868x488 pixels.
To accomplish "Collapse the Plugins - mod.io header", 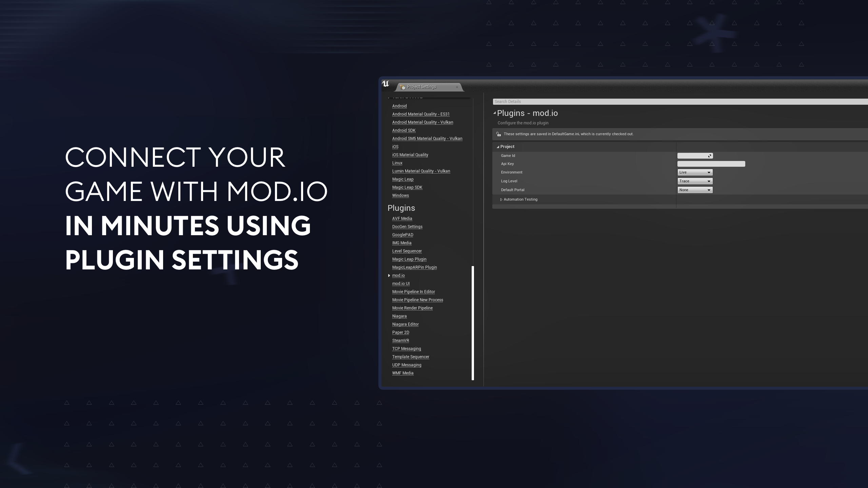I will (x=495, y=113).
